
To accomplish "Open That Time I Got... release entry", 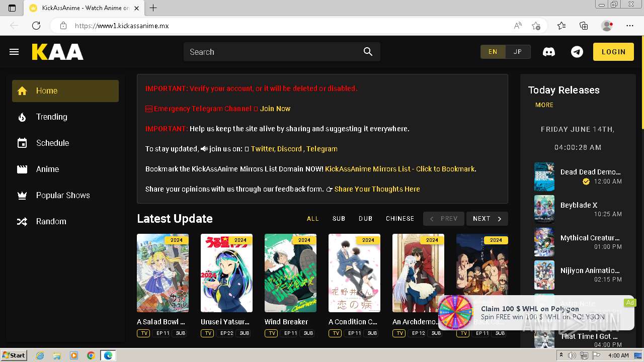I will point(578,339).
